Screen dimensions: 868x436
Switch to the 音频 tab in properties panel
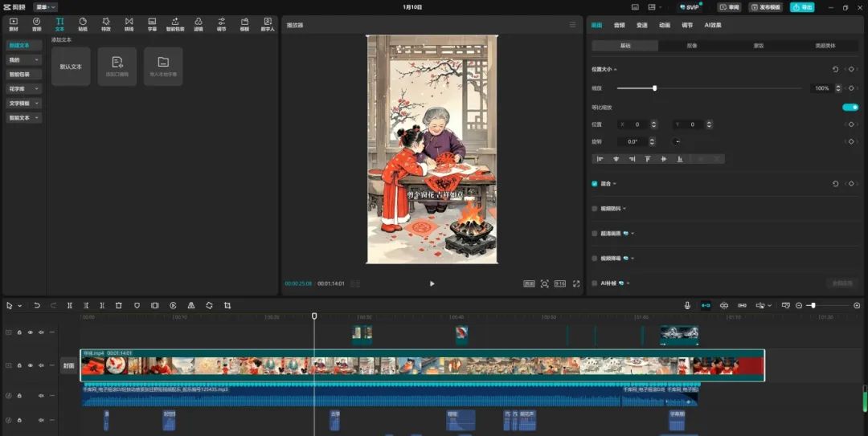tap(619, 25)
